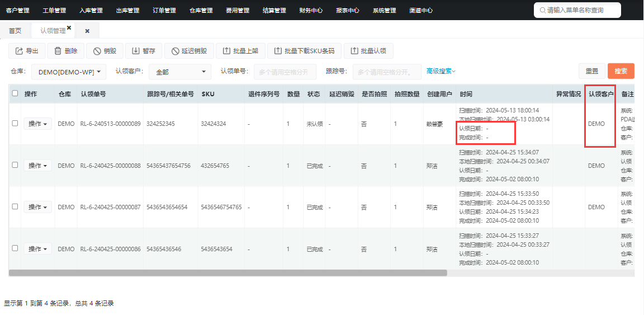644x315 pixels.
Task: Open the 费用管理 menu
Action: click(x=238, y=10)
